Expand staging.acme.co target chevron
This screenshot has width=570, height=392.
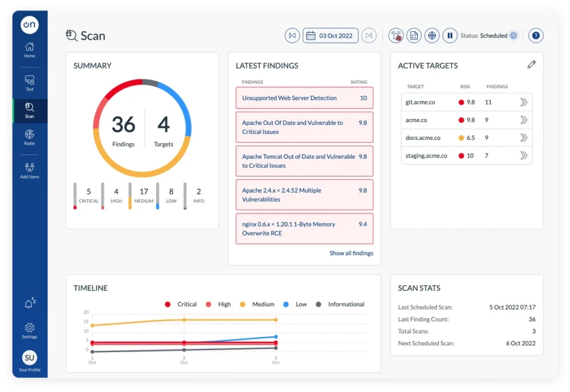524,156
